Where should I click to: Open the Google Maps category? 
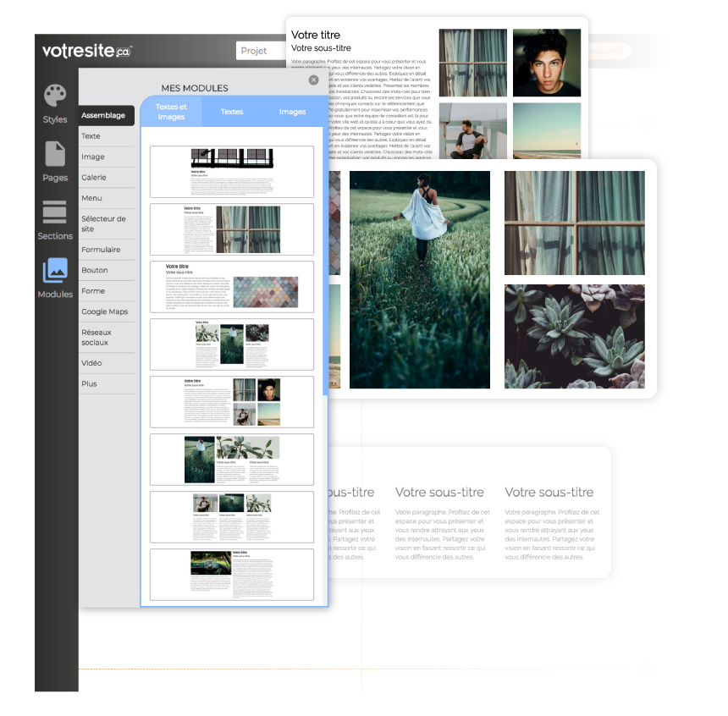click(x=105, y=311)
